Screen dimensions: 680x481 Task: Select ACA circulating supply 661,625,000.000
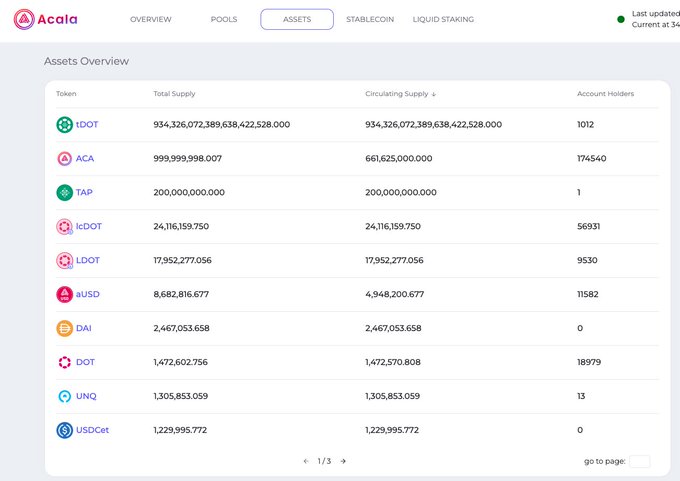pos(399,158)
